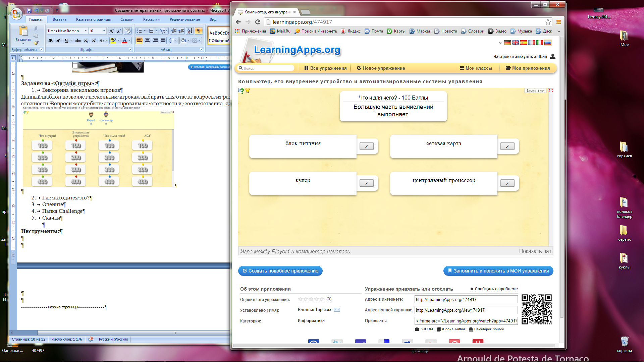Open the Корзина recycle bin on desktop
This screenshot has height=362, width=644.
click(624, 344)
